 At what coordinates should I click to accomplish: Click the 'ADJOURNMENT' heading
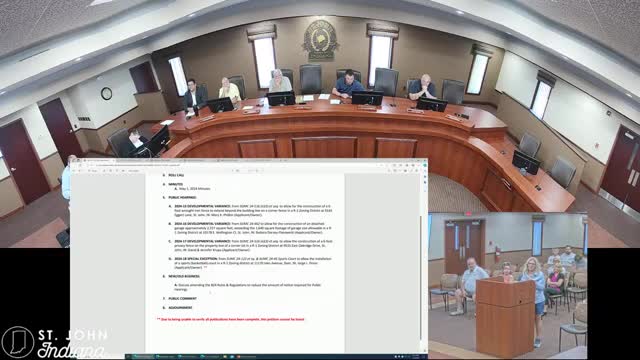(180, 307)
